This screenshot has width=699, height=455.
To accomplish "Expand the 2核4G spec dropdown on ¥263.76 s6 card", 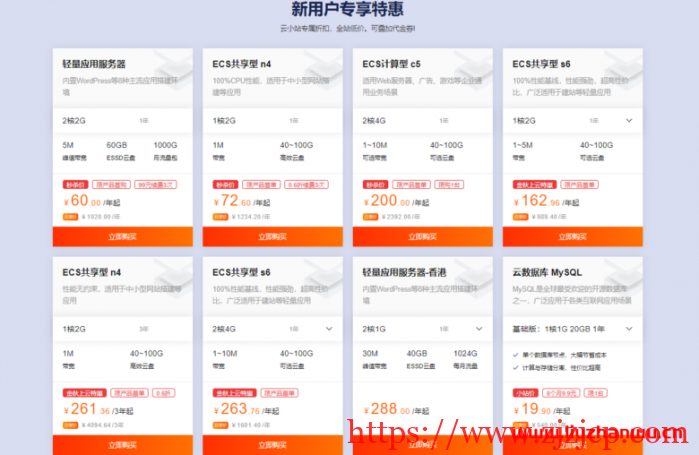I will click(x=329, y=329).
